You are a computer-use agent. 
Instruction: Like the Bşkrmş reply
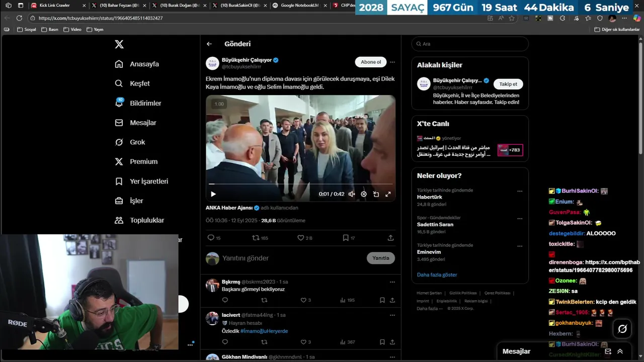click(x=305, y=300)
